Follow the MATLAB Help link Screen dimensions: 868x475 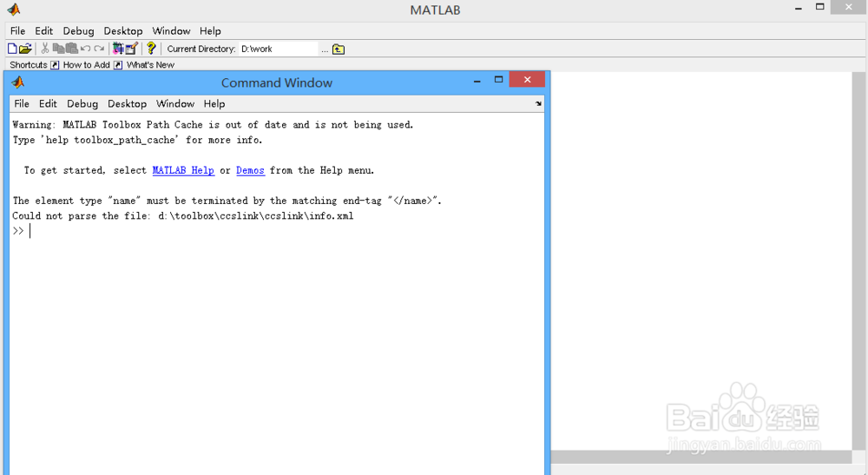pyautogui.click(x=183, y=170)
